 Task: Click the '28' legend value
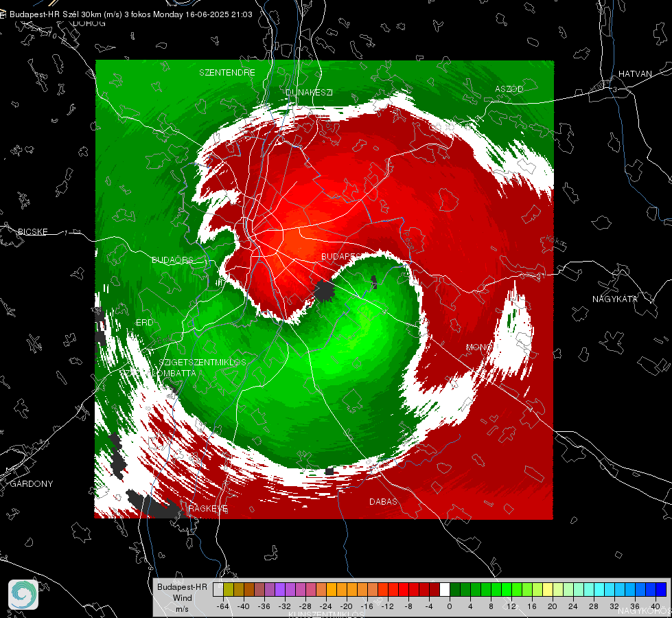pos(594,606)
